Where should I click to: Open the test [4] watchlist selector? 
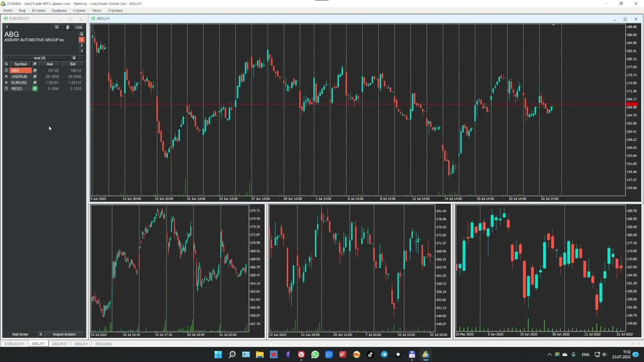point(39,58)
